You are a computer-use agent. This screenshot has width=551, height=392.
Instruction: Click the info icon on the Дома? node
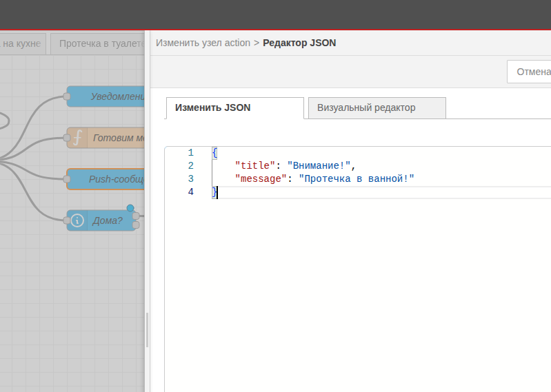tap(77, 220)
